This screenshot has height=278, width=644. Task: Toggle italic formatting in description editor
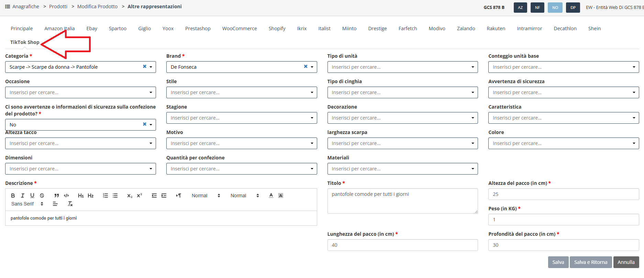(23, 196)
